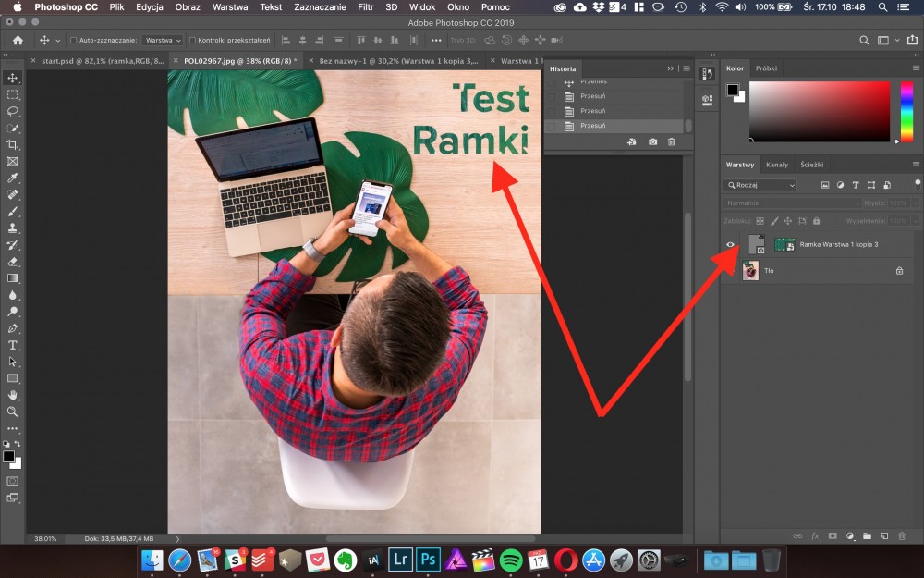The height and width of the screenshot is (578, 924).
Task: Select the Eyedropper tool
Action: (x=12, y=178)
